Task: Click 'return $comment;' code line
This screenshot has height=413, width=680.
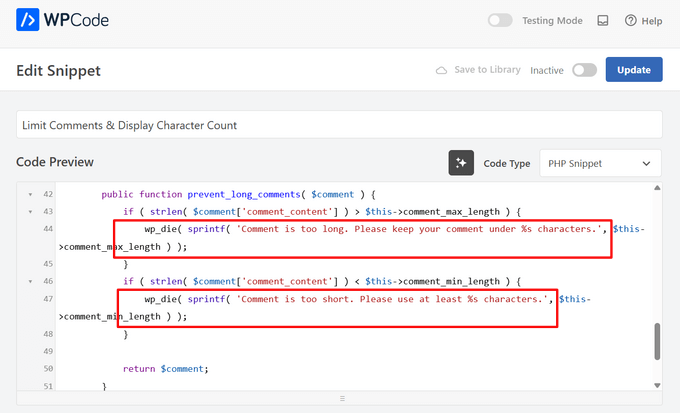Action: coord(166,369)
